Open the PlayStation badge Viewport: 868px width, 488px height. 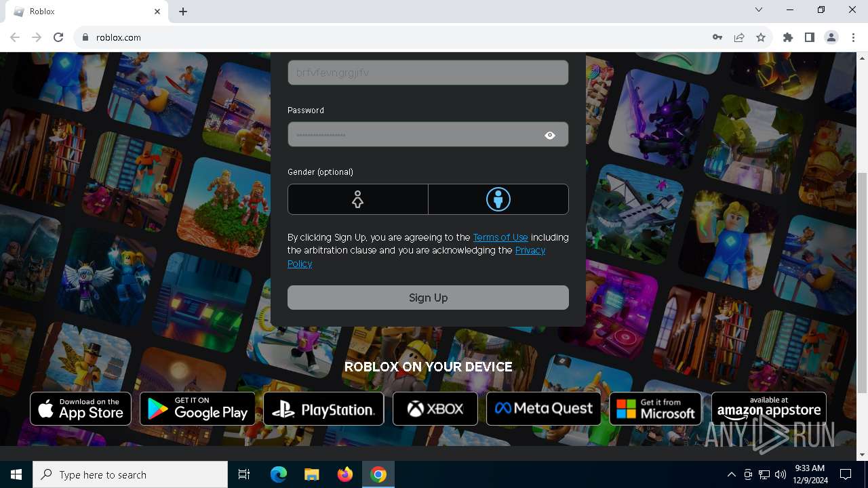pos(323,409)
